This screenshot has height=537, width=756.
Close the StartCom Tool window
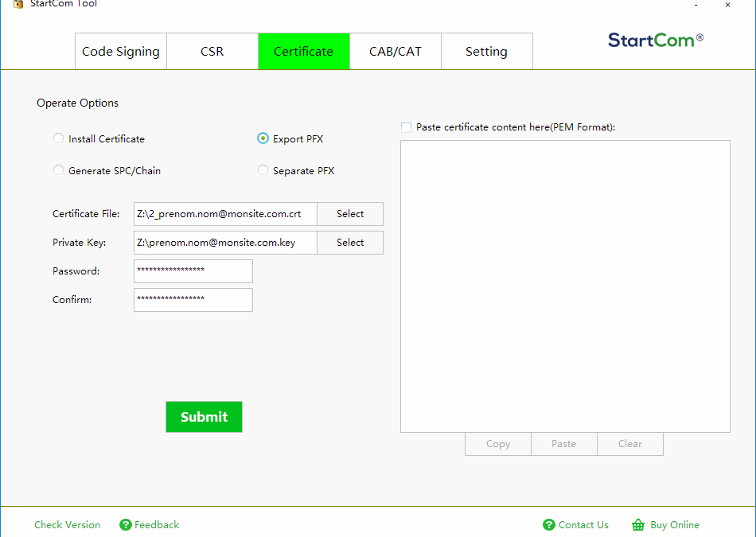[727, 5]
